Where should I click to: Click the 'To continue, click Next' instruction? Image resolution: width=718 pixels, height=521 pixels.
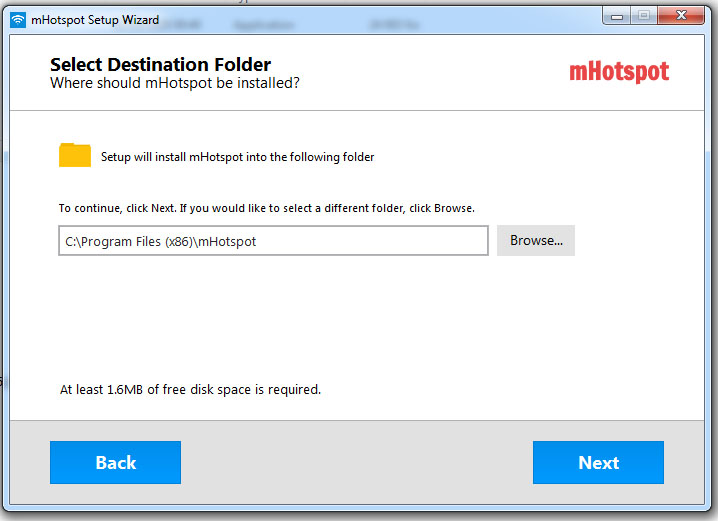click(x=267, y=208)
